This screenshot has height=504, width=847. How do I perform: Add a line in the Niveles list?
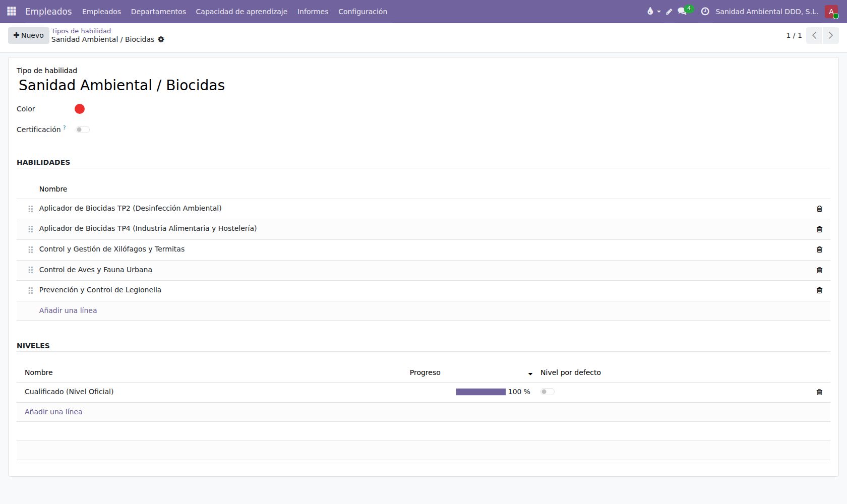click(53, 412)
